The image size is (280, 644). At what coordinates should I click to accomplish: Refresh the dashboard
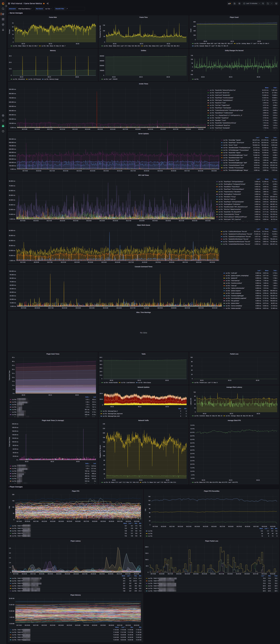268,3
